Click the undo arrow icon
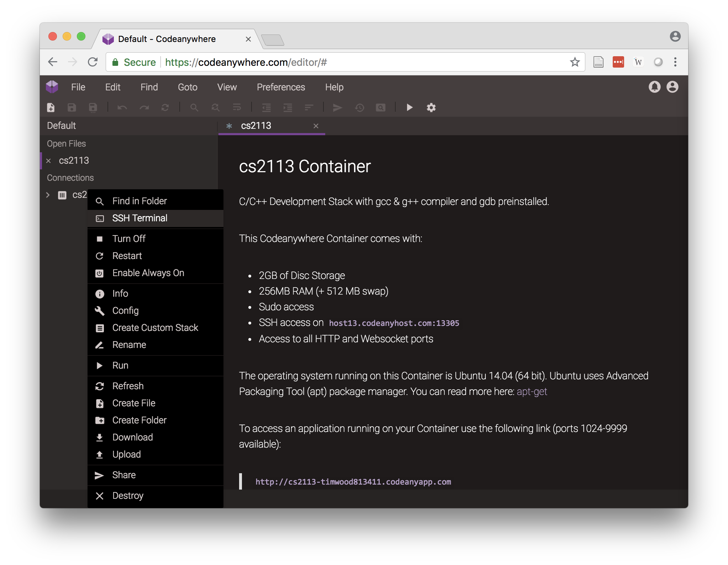The height and width of the screenshot is (565, 728). [x=122, y=107]
